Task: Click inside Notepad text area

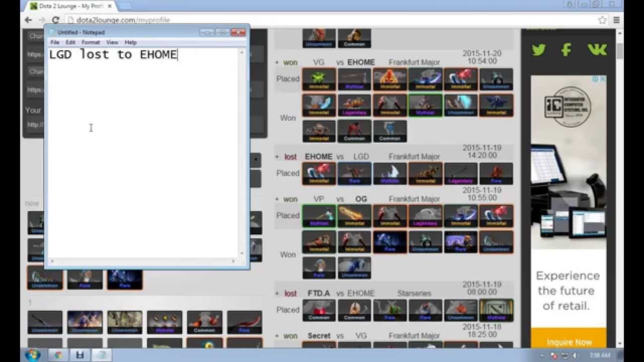Action: point(142,153)
